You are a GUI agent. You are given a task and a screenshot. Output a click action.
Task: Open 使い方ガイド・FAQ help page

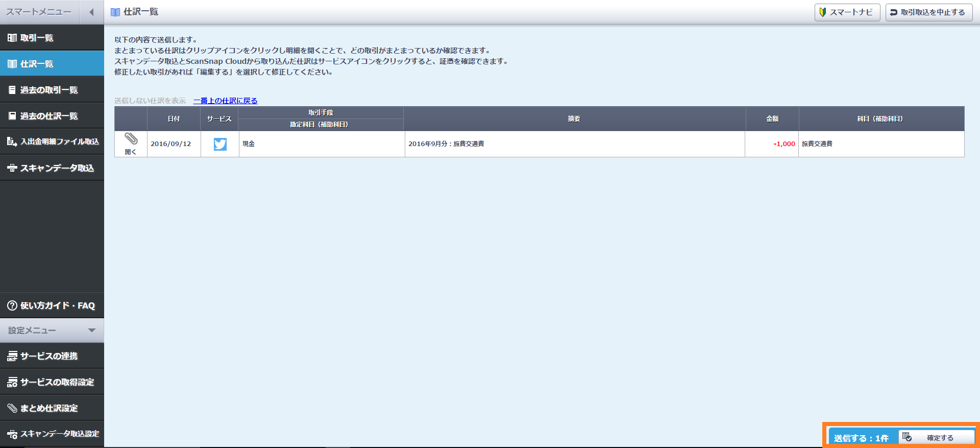(52, 305)
